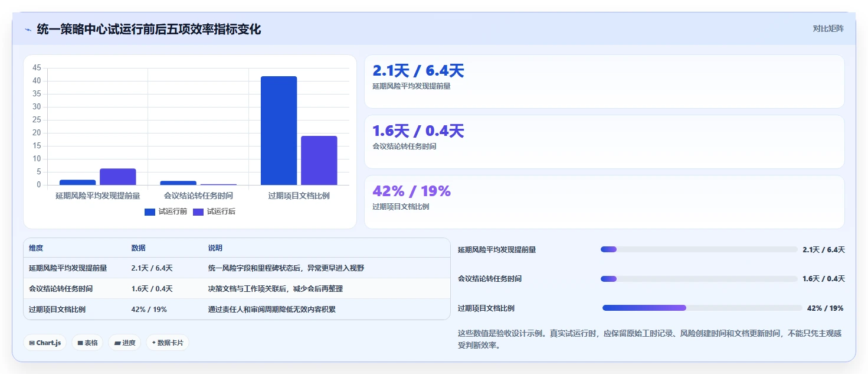Click the 延期风险平均发现提前量 progress row label

click(x=497, y=250)
